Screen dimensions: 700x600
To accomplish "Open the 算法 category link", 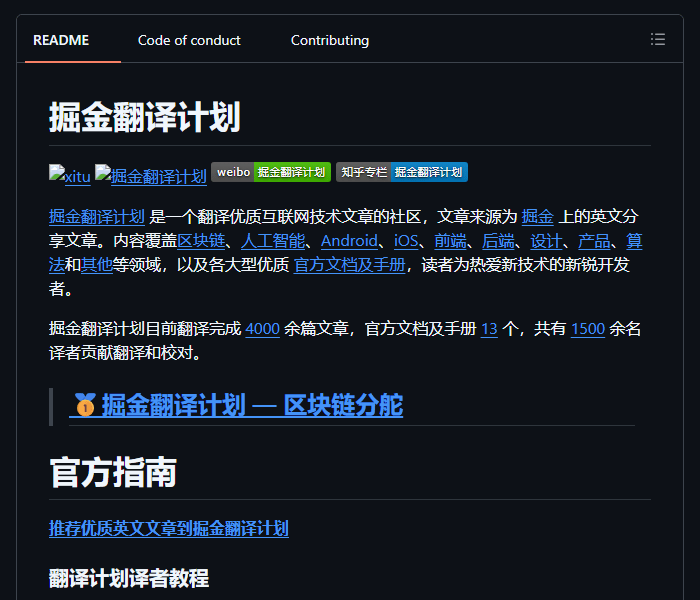I will pyautogui.click(x=634, y=241).
